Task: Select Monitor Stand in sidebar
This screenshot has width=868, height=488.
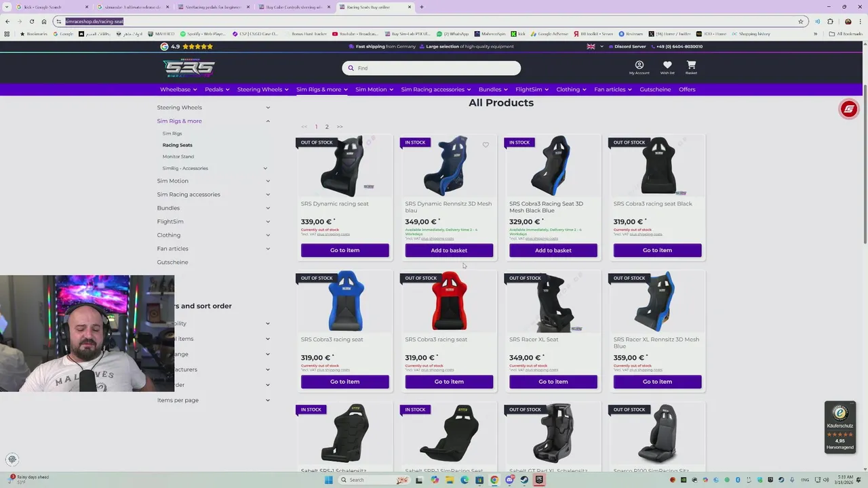Action: click(x=178, y=157)
